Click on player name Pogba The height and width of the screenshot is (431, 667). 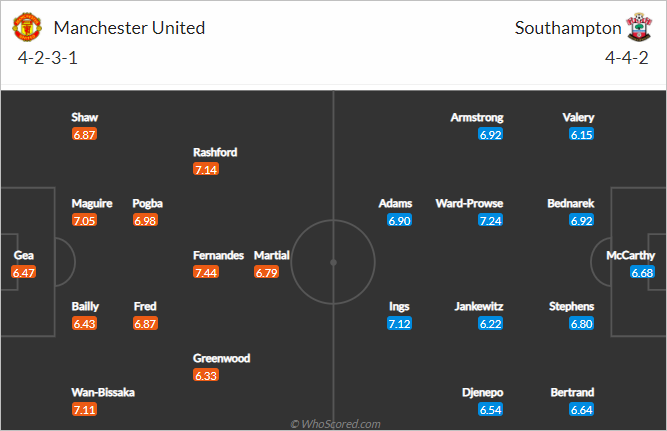coord(148,203)
